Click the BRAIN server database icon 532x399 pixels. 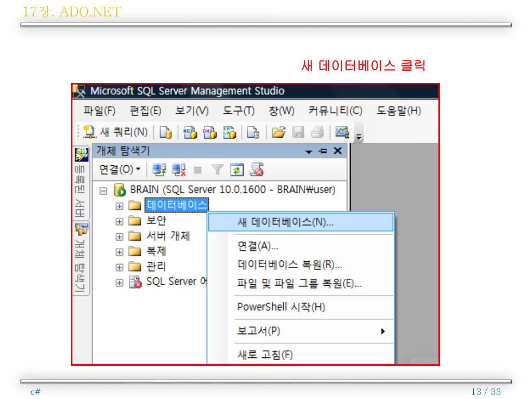tap(119, 190)
